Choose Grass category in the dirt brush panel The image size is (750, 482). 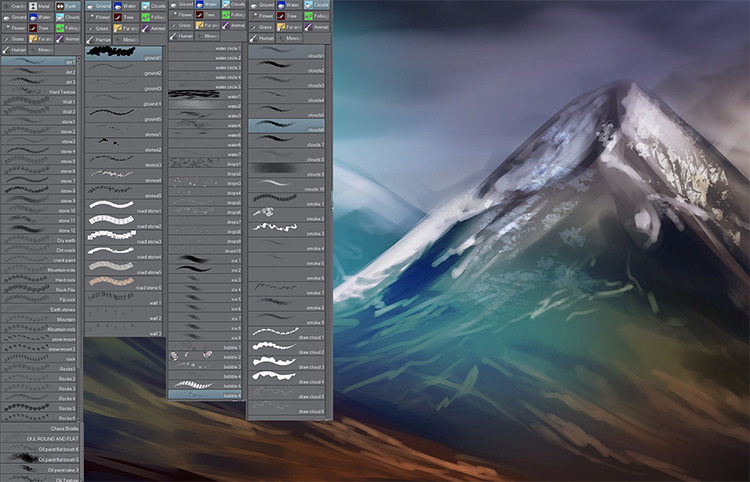pos(13,39)
